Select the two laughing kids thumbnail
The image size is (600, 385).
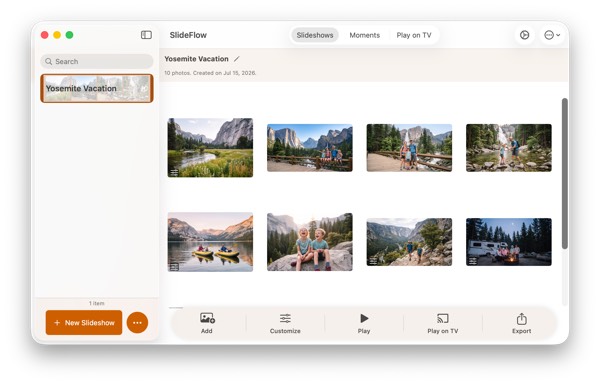coord(310,242)
